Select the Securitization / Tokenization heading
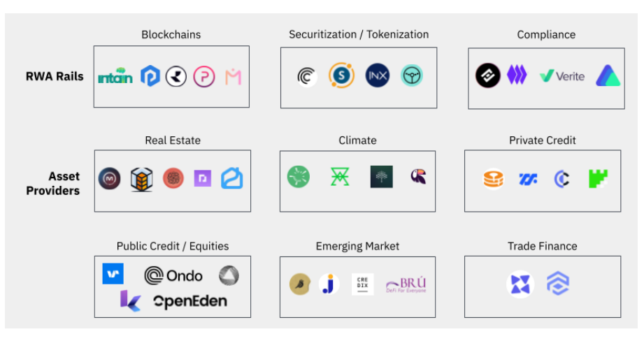 (359, 34)
